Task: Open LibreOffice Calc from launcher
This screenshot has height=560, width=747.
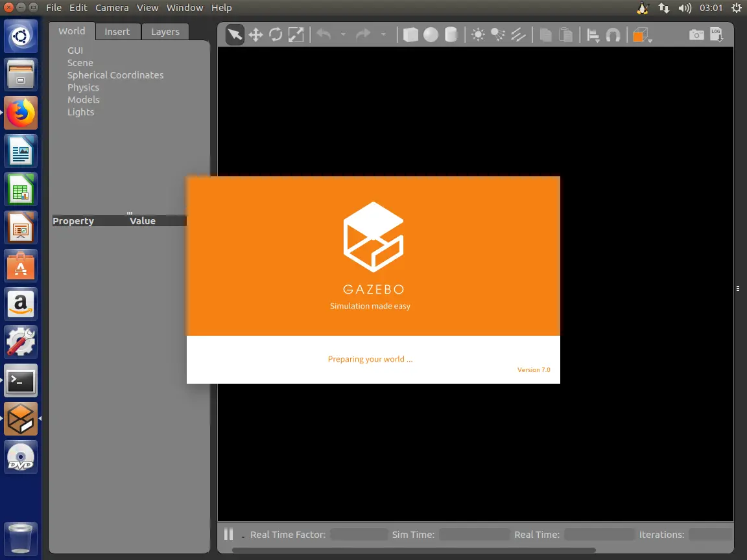Action: (x=21, y=189)
